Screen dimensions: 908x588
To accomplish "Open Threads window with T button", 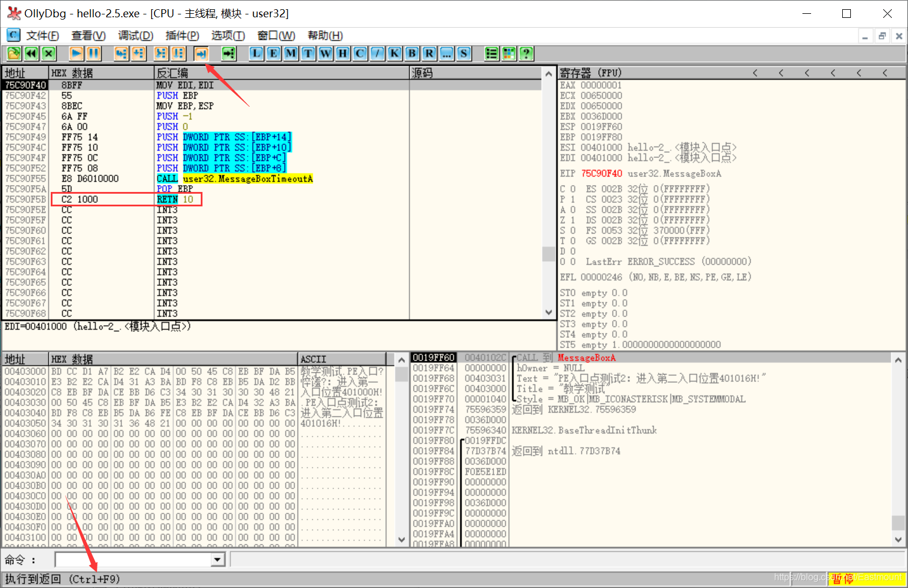I will pos(308,54).
